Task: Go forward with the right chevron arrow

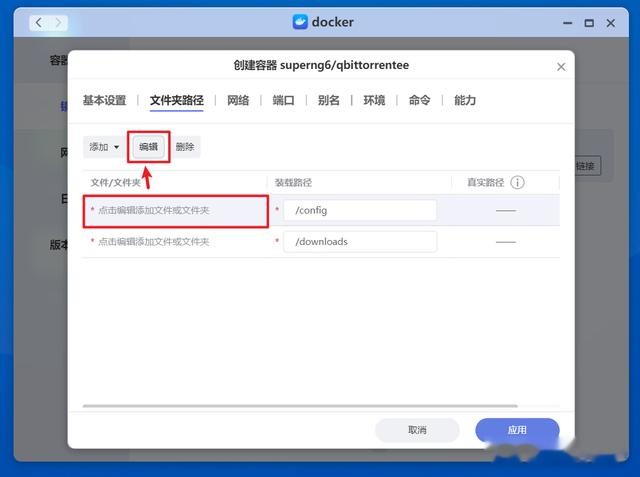Action: coord(58,23)
